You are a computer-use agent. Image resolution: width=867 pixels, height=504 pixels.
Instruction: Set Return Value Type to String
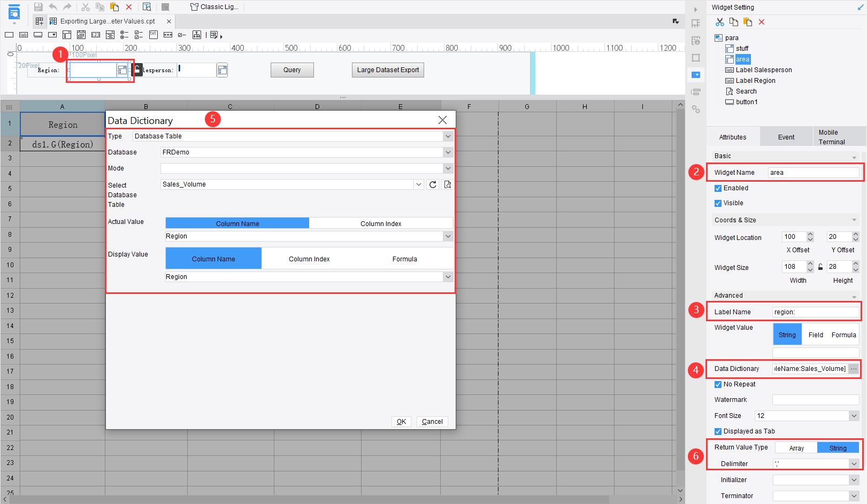(838, 448)
